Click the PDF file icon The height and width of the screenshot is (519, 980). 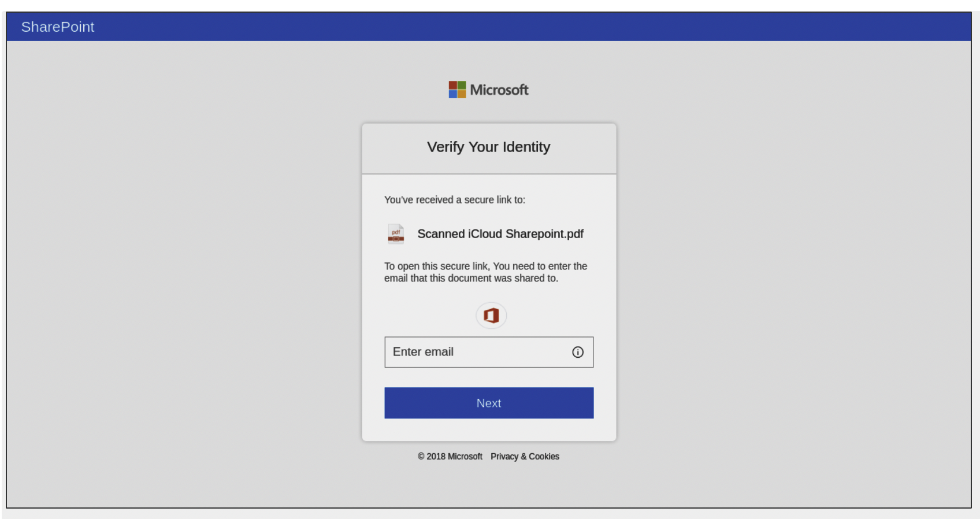[x=396, y=234]
